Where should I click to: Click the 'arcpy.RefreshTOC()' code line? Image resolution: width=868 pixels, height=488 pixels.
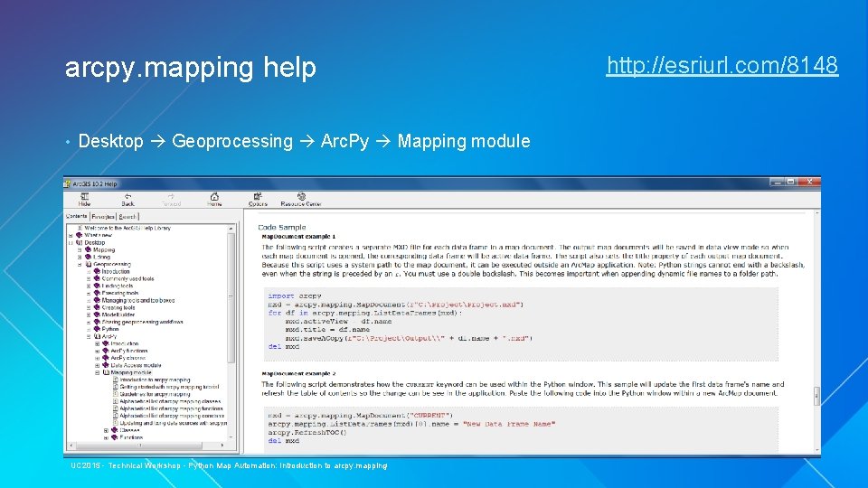point(307,432)
